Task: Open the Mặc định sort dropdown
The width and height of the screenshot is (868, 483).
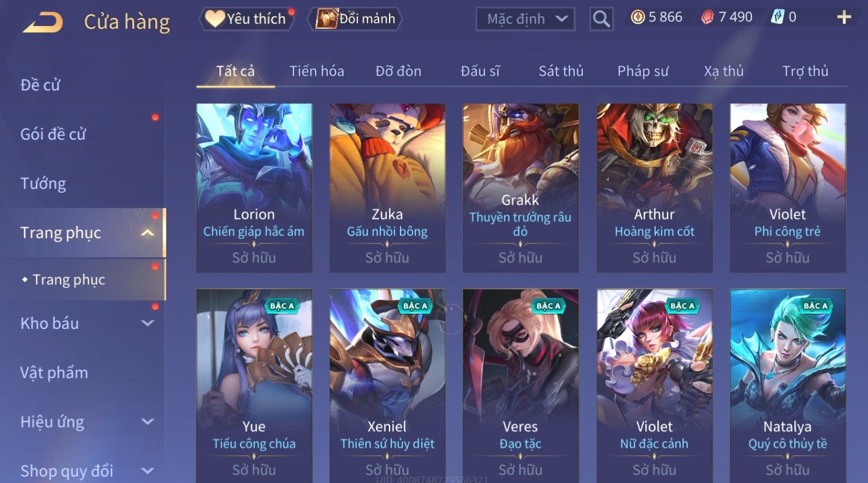Action: pyautogui.click(x=525, y=19)
